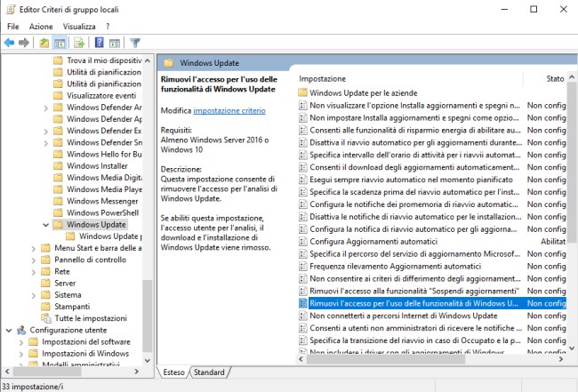Select Rimuovi l'accesso alla funzionalità Sospendi aggiornamenti
The image size is (578, 392).
pos(414,291)
